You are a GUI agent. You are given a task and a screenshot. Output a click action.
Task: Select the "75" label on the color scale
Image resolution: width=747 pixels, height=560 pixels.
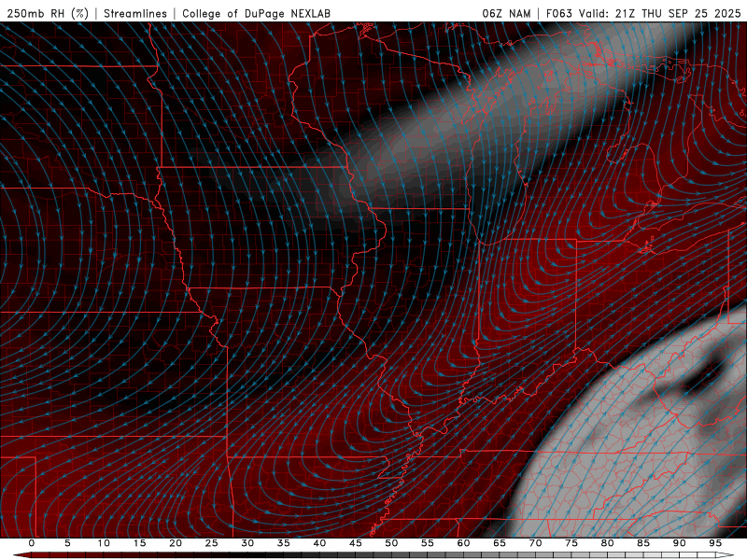pos(571,543)
